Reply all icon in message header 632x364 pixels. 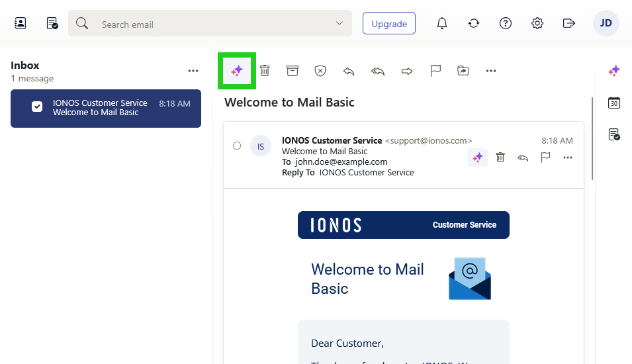523,158
